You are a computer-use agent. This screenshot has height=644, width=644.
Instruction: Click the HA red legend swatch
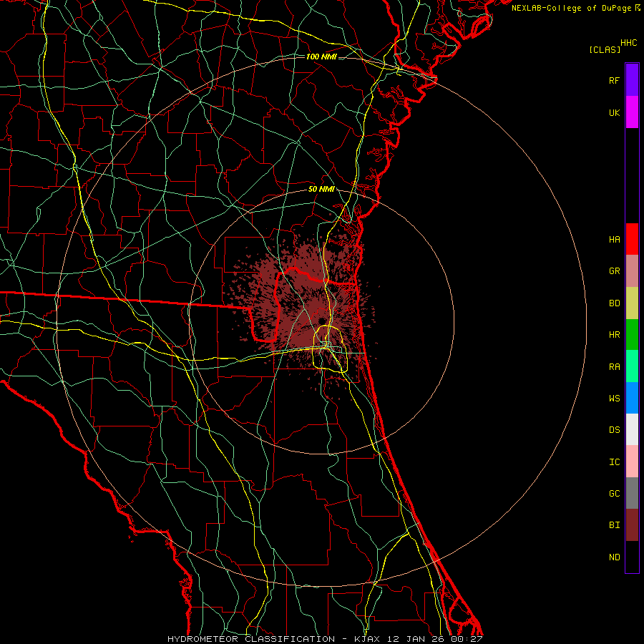pos(632,239)
